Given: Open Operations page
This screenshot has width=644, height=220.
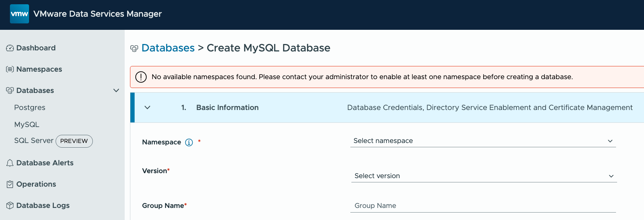Looking at the screenshot, I should pos(36,184).
